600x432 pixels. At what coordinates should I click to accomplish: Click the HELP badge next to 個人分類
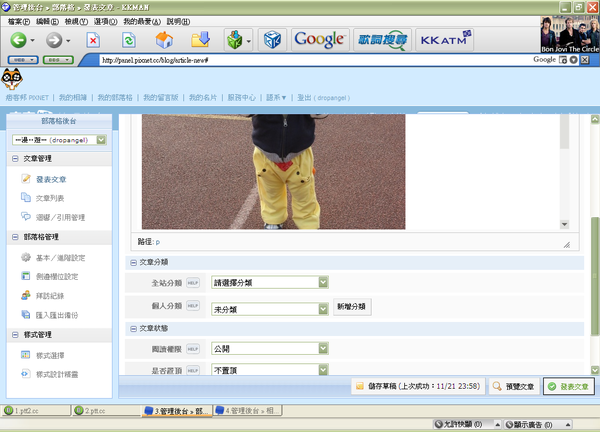193,305
